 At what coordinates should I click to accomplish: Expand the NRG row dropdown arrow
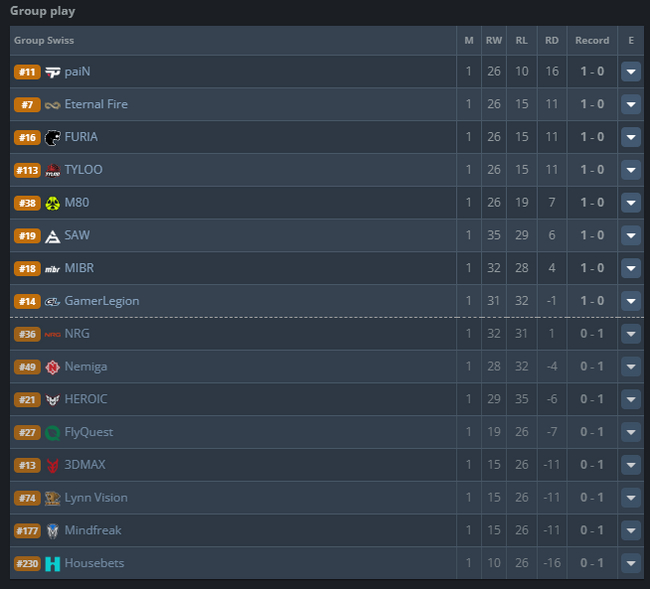coord(631,334)
